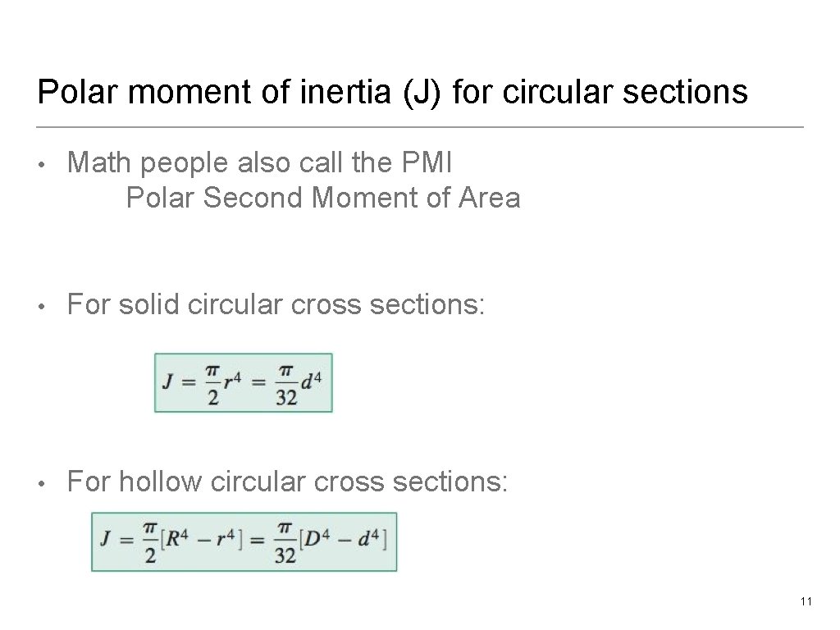Select the "For hollow circular cross sections:" text
The height and width of the screenshot is (630, 840).
[287, 481]
